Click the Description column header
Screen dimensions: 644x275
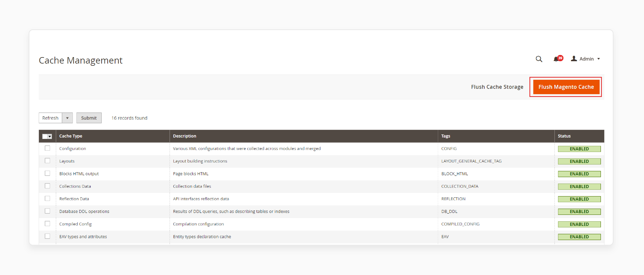pos(304,136)
